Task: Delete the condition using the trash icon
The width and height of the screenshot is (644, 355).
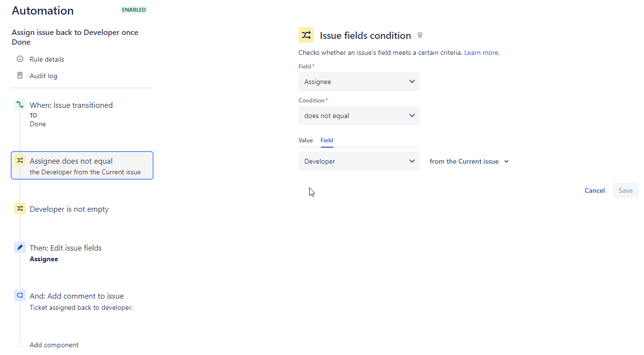Action: (420, 35)
